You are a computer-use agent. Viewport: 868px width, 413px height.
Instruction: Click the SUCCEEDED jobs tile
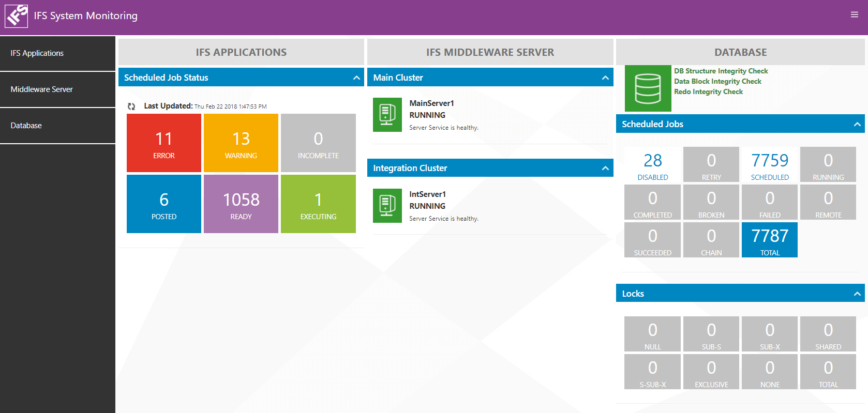tap(653, 240)
